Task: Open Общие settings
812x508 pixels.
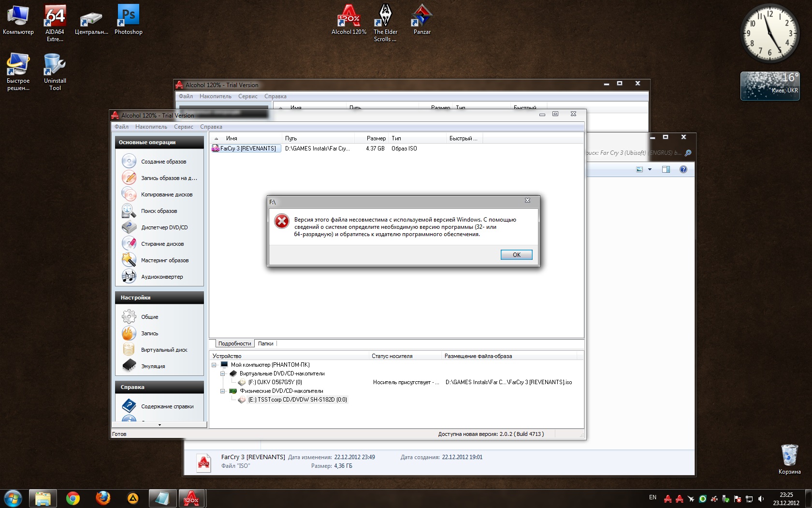Action: point(149,317)
